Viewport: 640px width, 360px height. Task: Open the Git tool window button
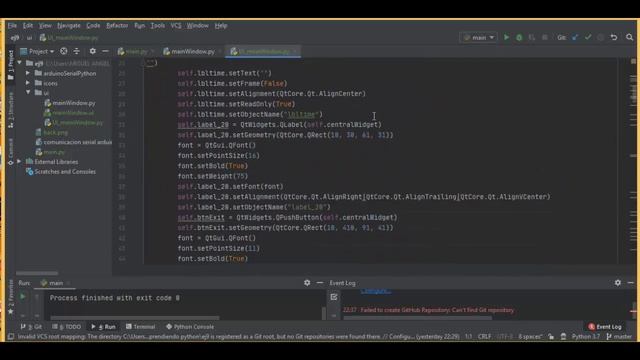tap(31, 327)
